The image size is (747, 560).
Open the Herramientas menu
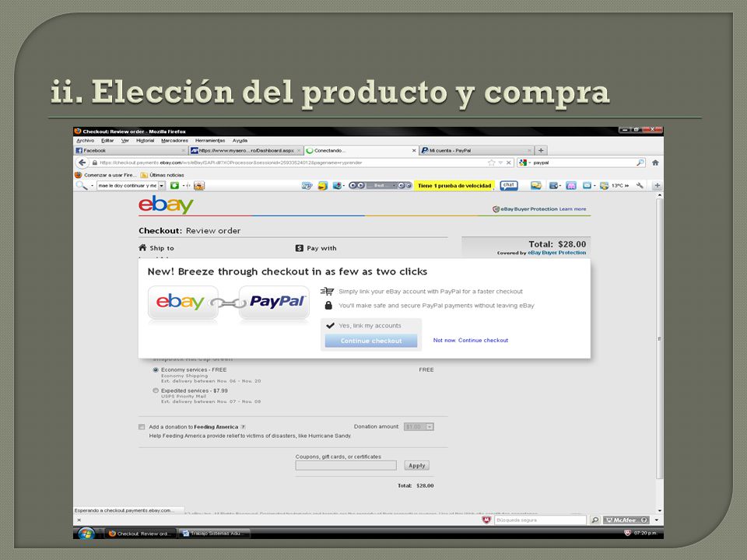point(209,141)
